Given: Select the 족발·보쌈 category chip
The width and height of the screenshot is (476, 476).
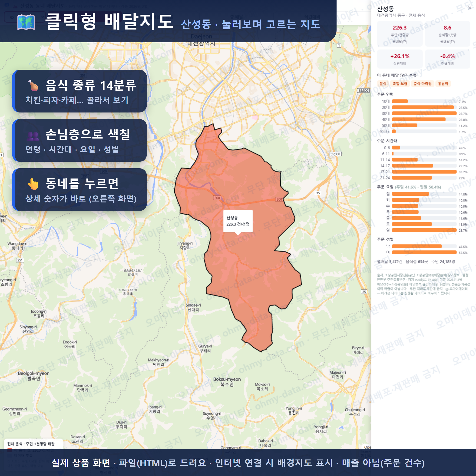Looking at the screenshot, I should point(400,84).
